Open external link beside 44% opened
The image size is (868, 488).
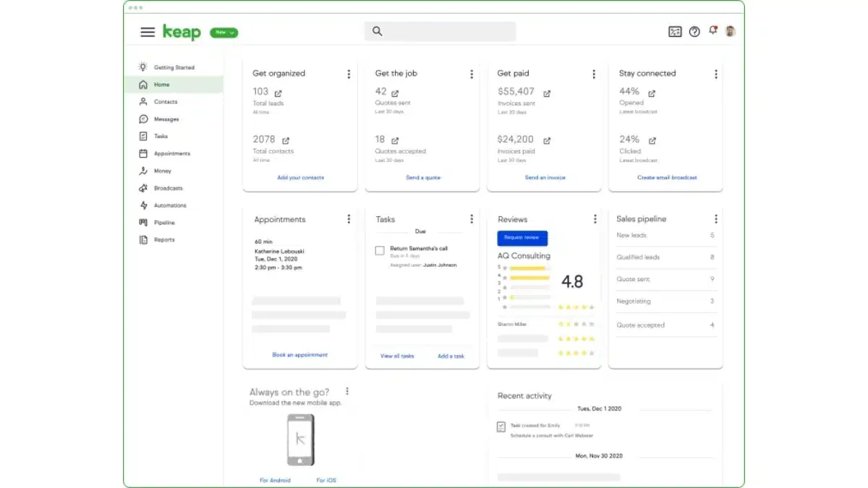pyautogui.click(x=652, y=93)
